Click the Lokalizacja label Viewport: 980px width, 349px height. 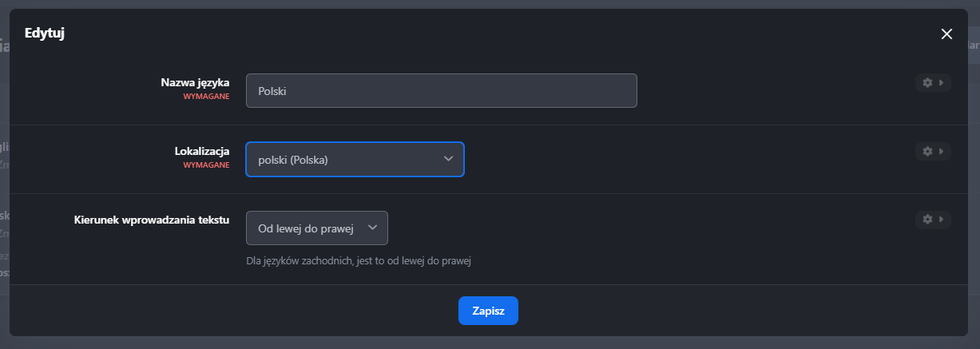(202, 151)
